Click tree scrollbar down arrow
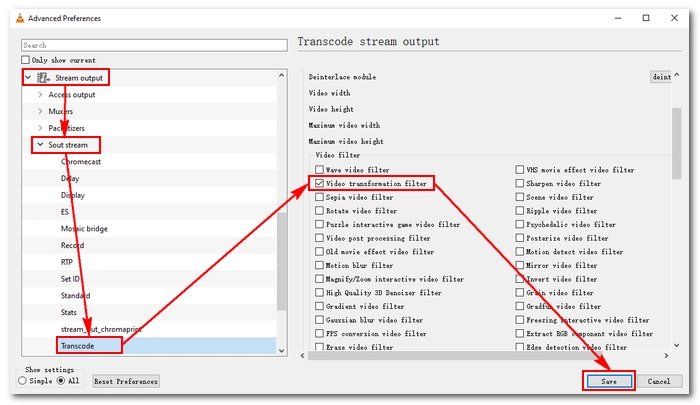 (x=281, y=351)
